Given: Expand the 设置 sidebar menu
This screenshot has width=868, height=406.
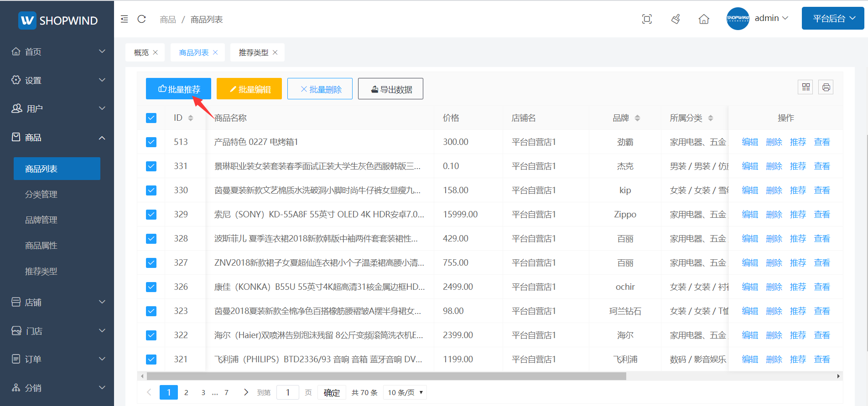Looking at the screenshot, I should [57, 80].
